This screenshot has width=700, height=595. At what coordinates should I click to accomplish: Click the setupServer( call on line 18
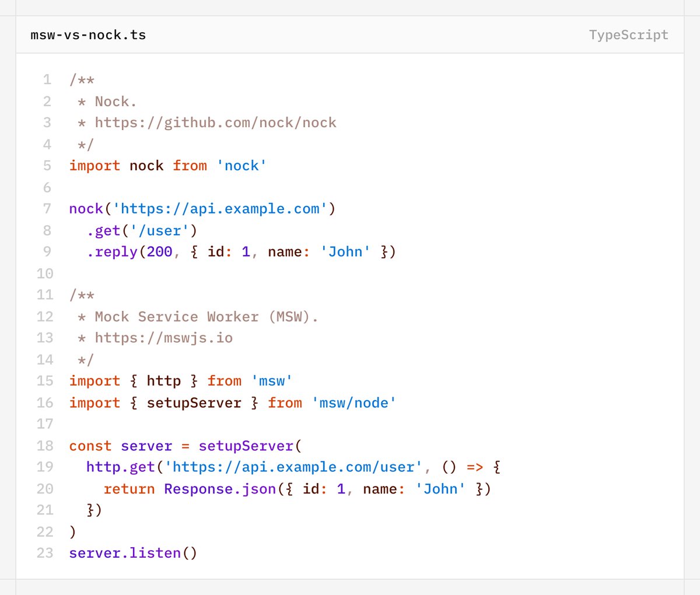(x=250, y=446)
